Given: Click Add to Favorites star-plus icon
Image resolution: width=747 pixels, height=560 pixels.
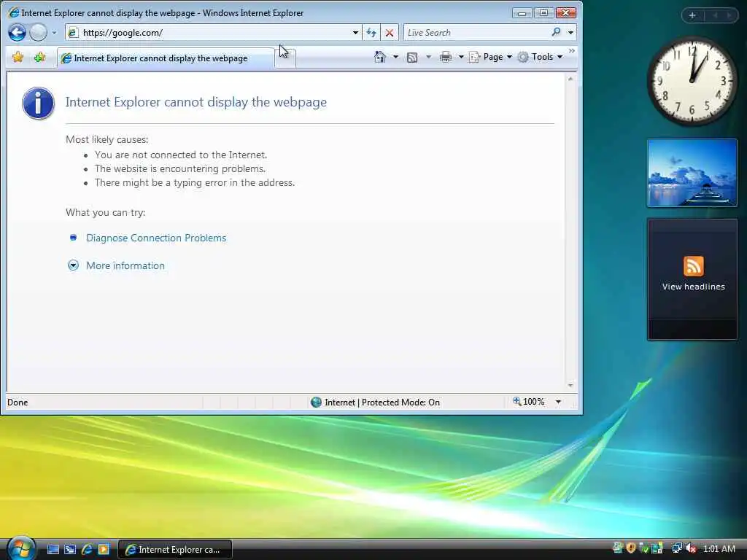Looking at the screenshot, I should (x=39, y=58).
